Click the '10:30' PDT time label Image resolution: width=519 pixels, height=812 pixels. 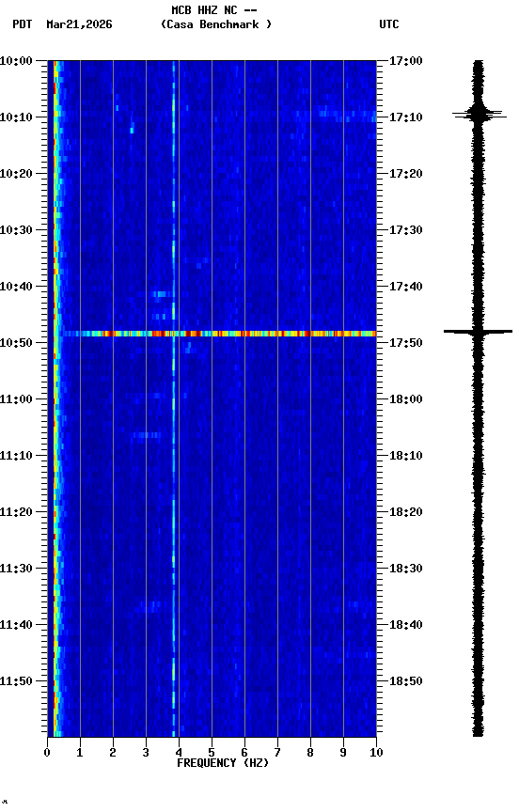coord(16,230)
